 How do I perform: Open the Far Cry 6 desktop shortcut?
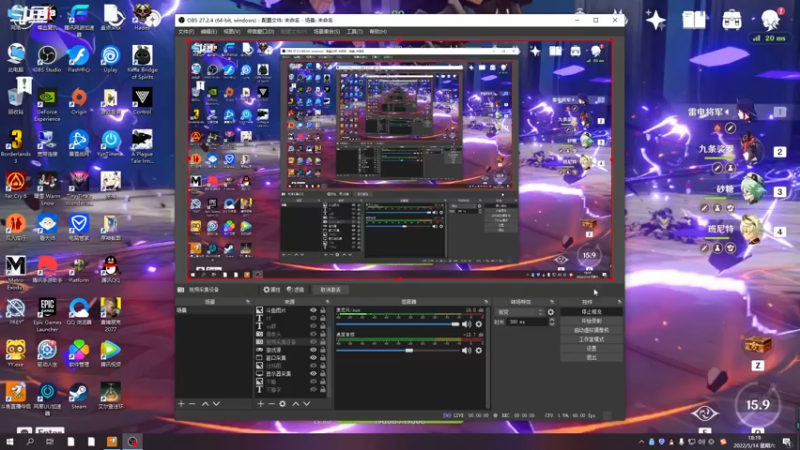point(15,185)
